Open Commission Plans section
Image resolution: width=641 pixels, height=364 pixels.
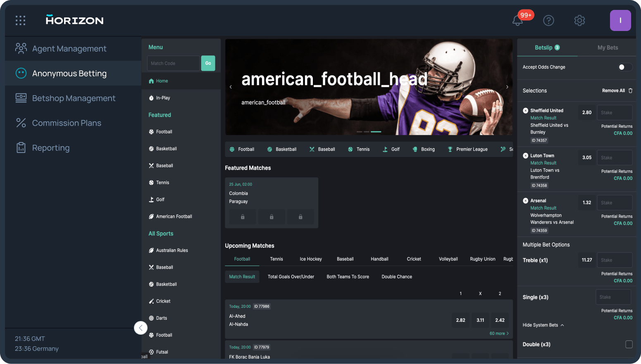[73, 123]
